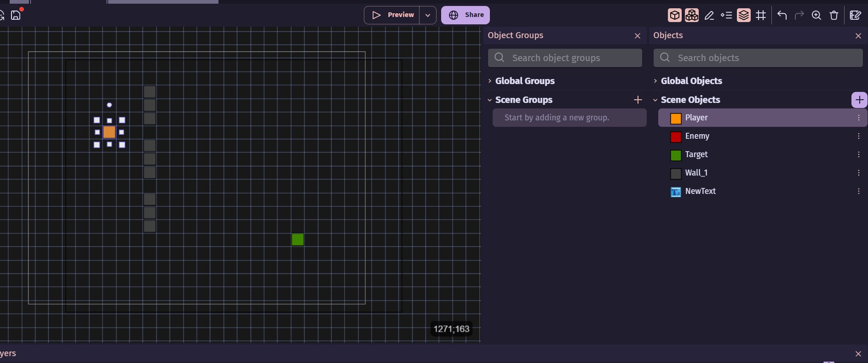Screen dimensions: 868x363
Task: Delete selected instance with trash icon
Action: click(834, 15)
